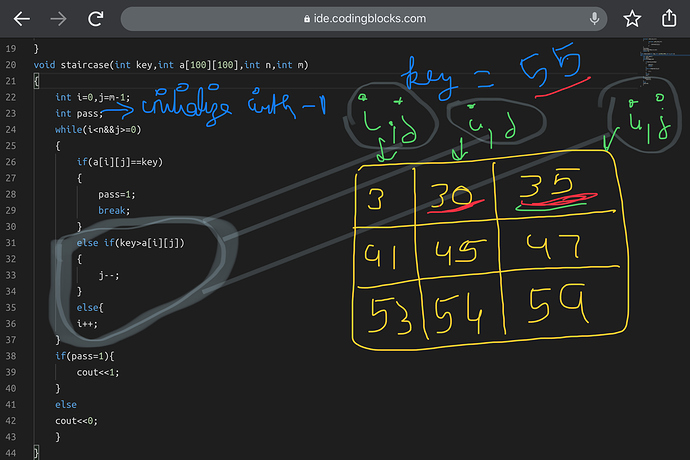Viewport: 690px width, 460px height.
Task: Click the code 'else if(key>a[i][j])'
Action: coord(130,243)
